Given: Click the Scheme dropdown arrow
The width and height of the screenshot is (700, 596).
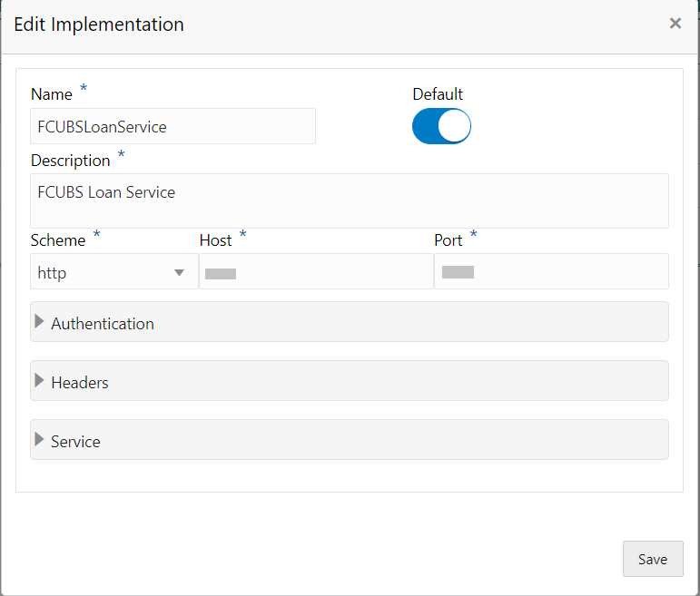Looking at the screenshot, I should coord(179,272).
